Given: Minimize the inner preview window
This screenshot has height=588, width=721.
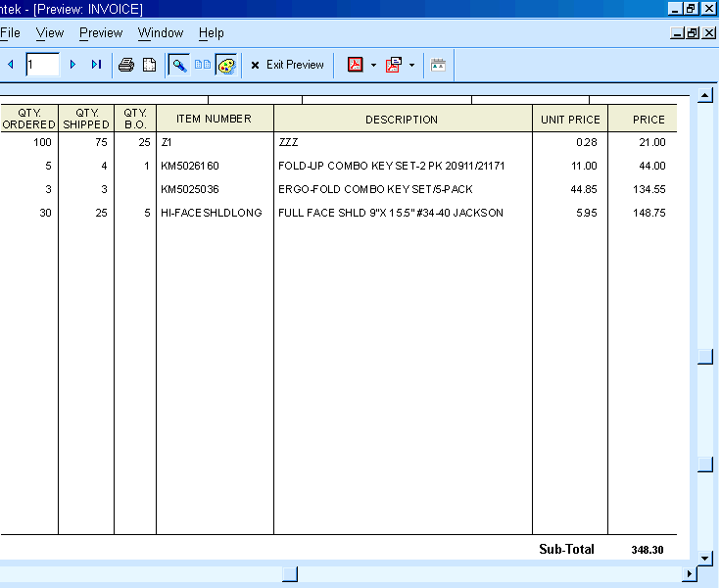Looking at the screenshot, I should [x=677, y=33].
